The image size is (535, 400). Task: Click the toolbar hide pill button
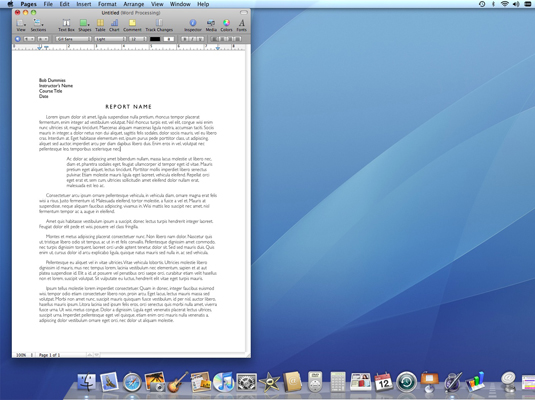[x=244, y=13]
